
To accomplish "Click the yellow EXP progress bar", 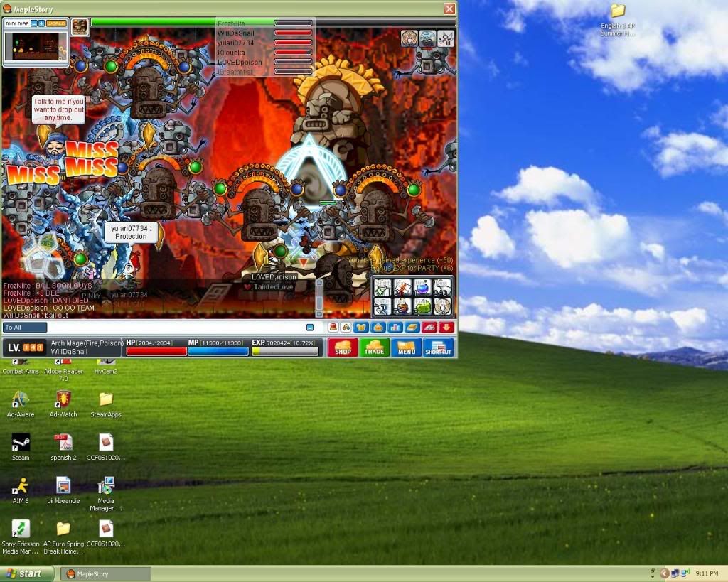I will (285, 351).
